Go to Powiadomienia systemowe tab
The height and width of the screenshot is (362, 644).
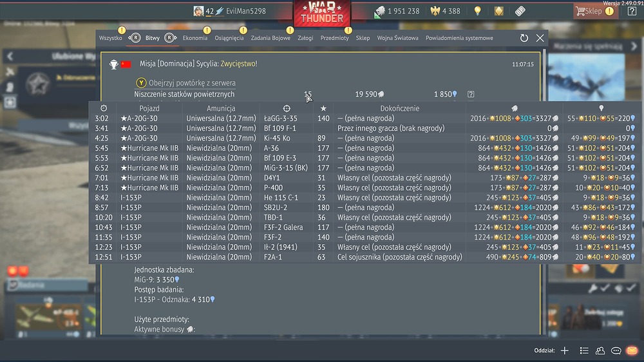point(459,38)
